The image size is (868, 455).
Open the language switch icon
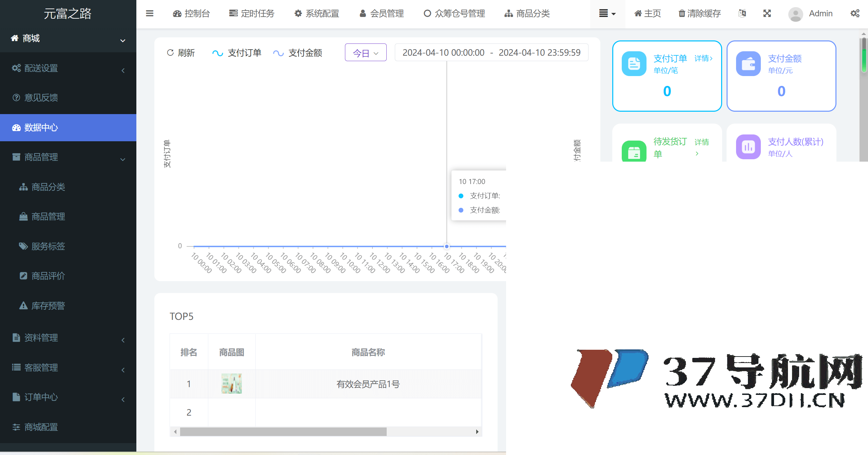click(x=742, y=14)
